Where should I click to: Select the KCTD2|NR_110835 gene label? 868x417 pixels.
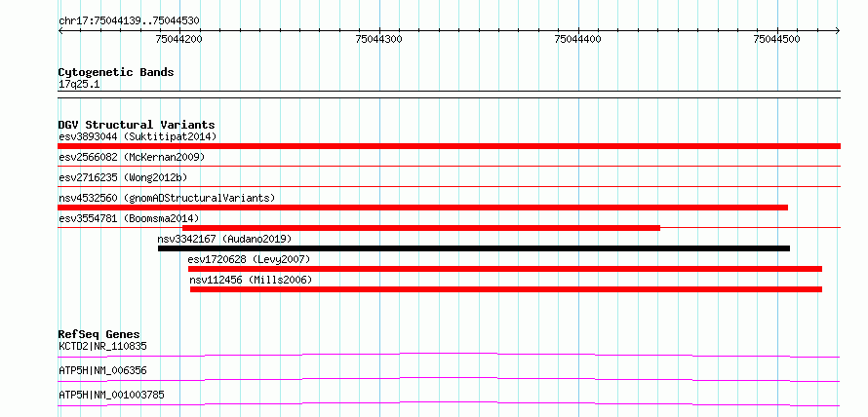(102, 347)
